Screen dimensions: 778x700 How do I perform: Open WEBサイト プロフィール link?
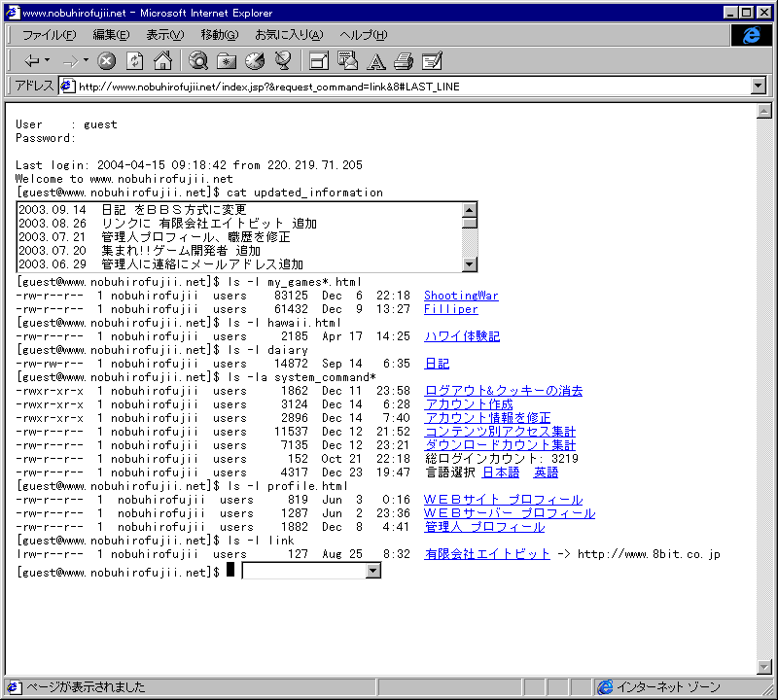pos(503,500)
